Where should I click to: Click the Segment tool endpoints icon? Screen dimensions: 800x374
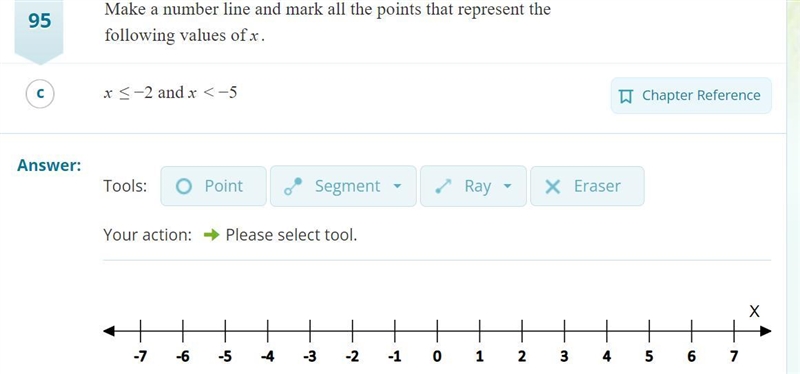pos(293,187)
